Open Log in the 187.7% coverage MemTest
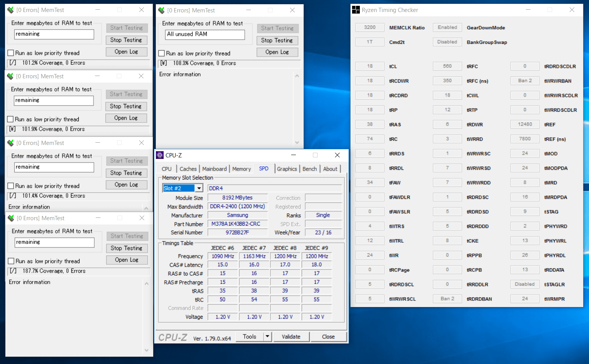Screen dimensions: 589x364 click(126, 260)
